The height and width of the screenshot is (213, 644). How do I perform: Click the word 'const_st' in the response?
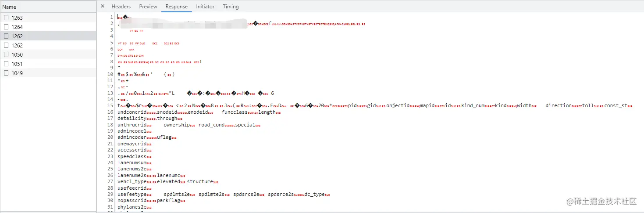[616, 106]
